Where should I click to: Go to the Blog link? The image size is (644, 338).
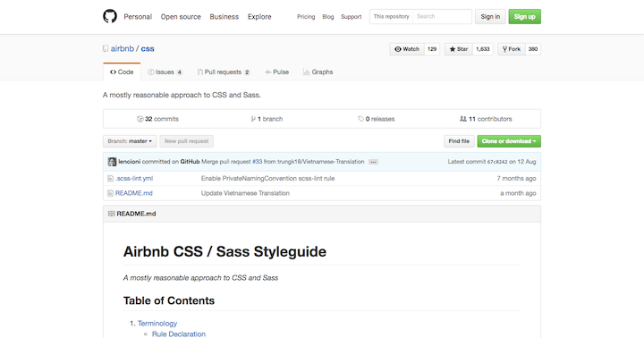(x=327, y=17)
